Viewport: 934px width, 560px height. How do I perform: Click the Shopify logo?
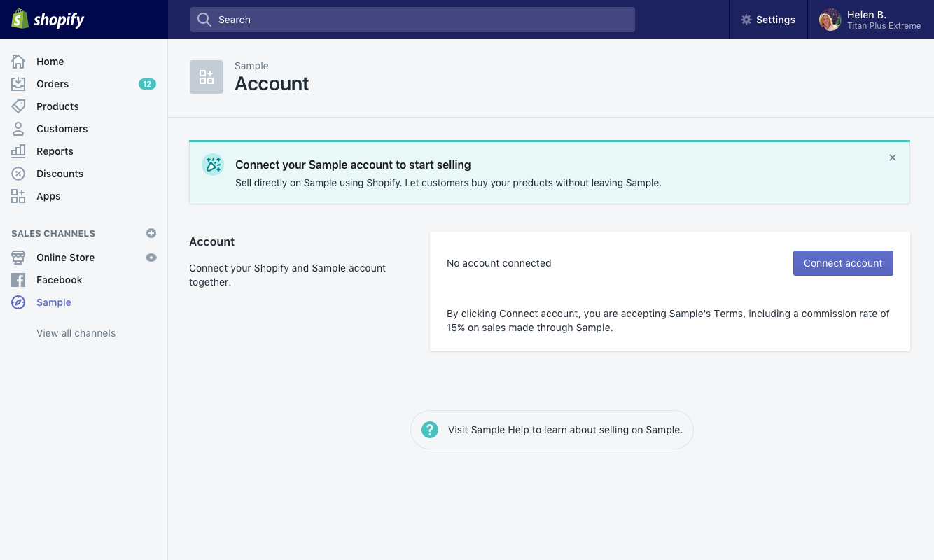[x=48, y=19]
